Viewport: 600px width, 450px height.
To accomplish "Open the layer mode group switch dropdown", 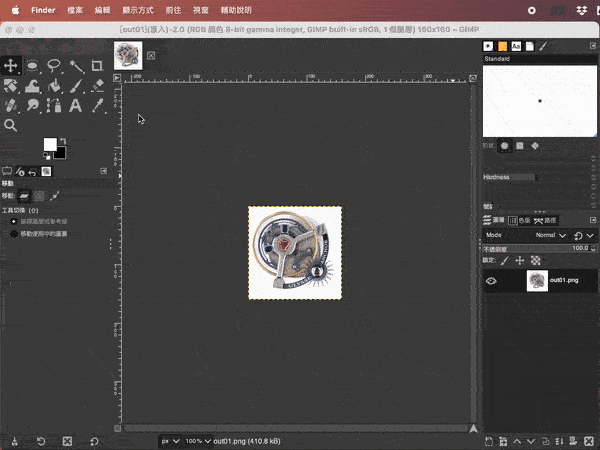I will tap(584, 236).
